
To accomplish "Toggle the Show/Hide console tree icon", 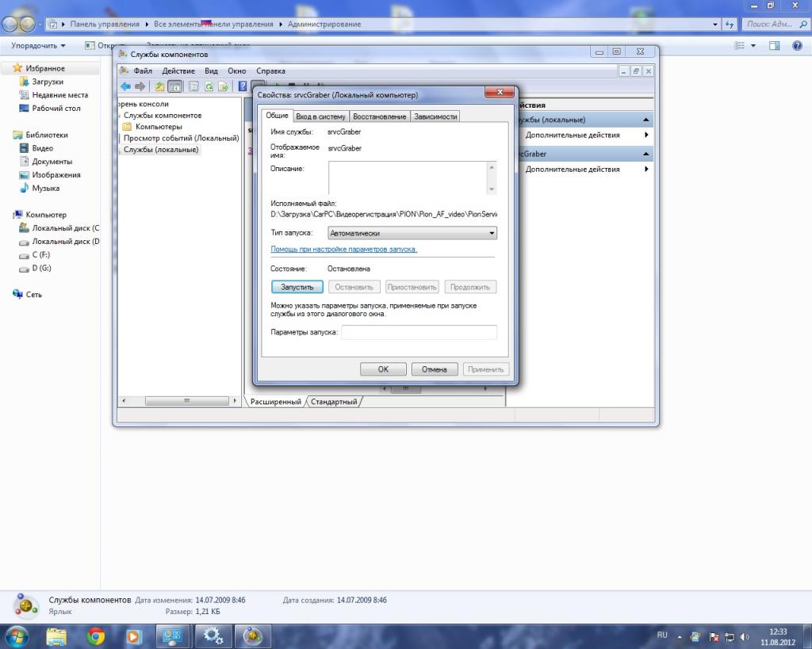I will tap(174, 86).
